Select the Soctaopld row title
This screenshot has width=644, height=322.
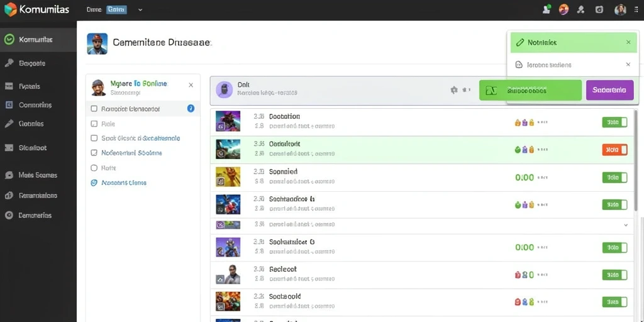pos(285,296)
